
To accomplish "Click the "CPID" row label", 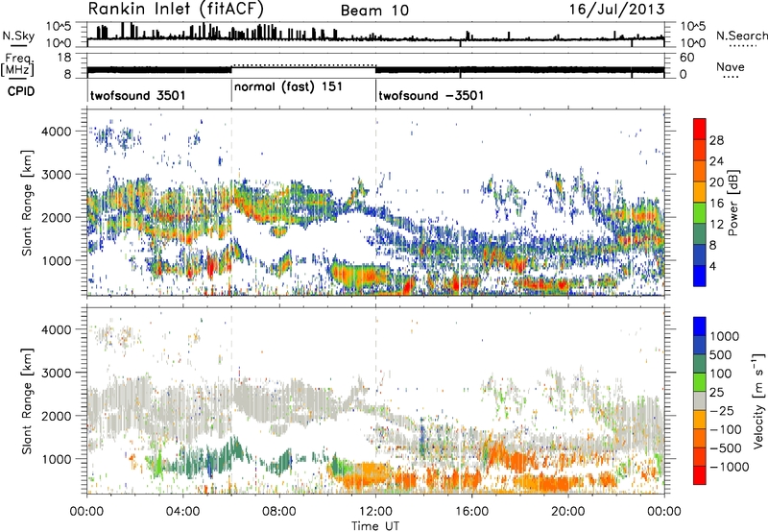I will (x=21, y=91).
